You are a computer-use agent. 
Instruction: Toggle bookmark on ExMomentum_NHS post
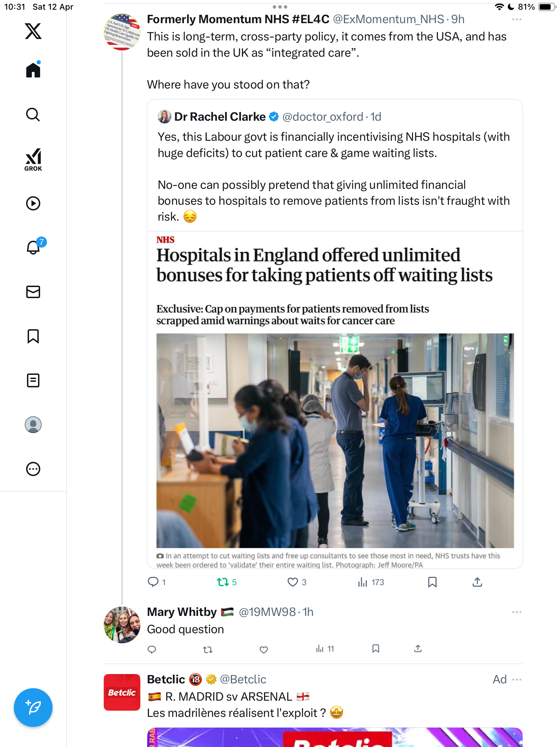pos(432,582)
